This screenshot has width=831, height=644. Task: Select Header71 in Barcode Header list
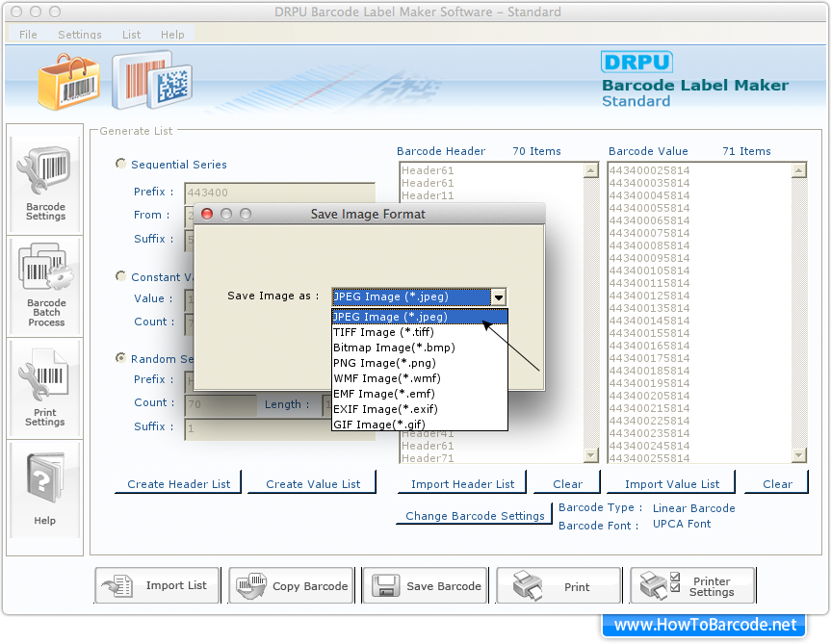(x=428, y=458)
